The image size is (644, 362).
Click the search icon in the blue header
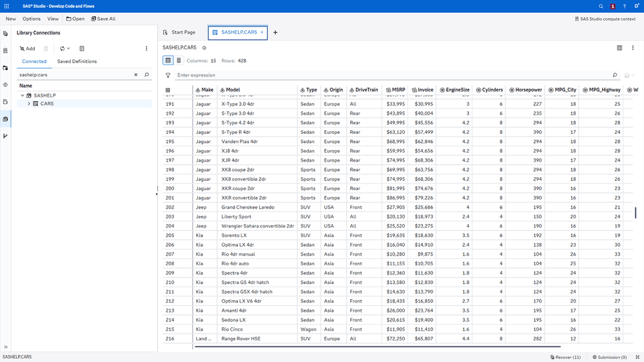[601, 6]
